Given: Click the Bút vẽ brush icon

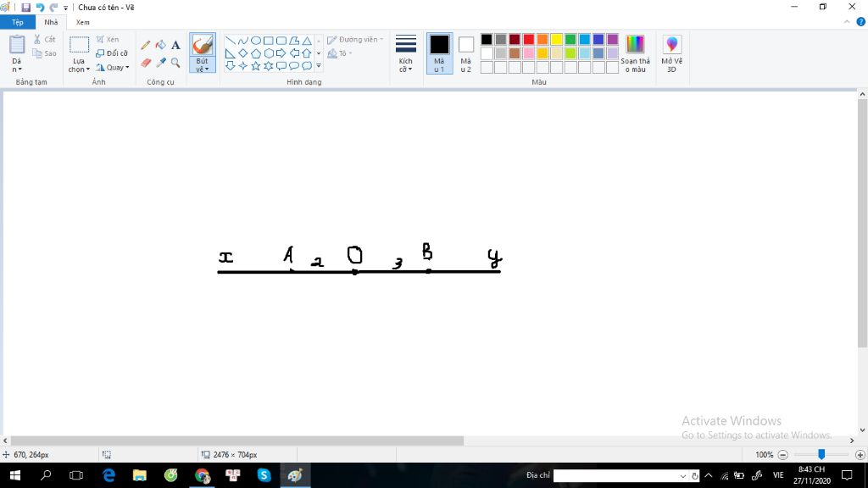Looking at the screenshot, I should point(203,45).
